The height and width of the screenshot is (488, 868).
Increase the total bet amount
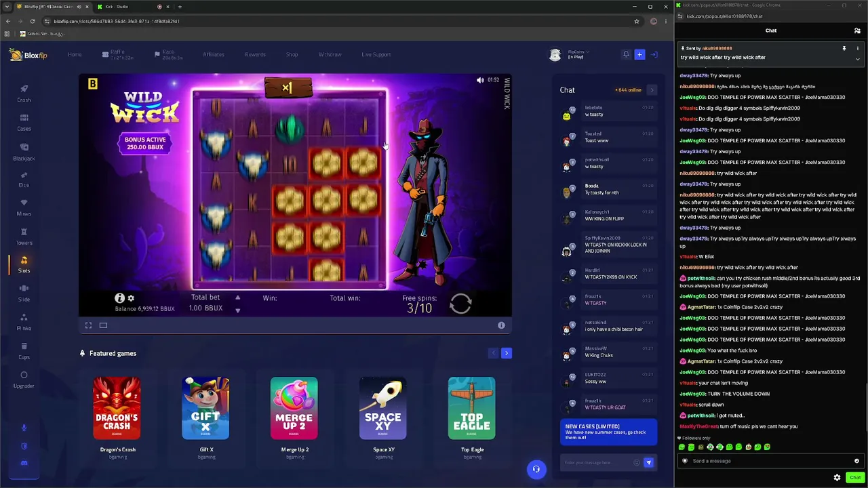tap(237, 298)
